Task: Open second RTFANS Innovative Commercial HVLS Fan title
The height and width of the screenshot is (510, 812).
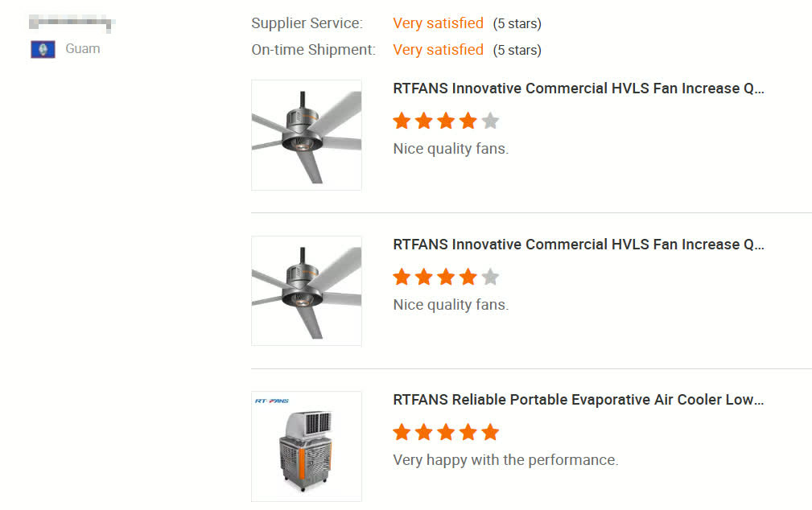Action: tap(578, 245)
